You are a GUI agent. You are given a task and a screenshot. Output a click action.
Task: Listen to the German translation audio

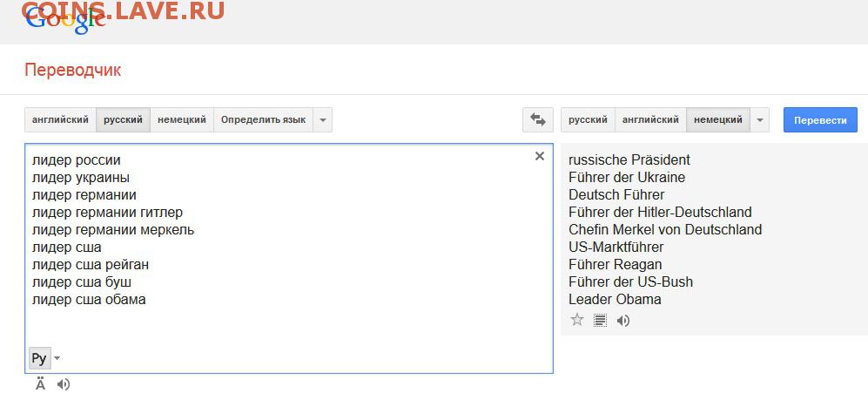point(623,320)
